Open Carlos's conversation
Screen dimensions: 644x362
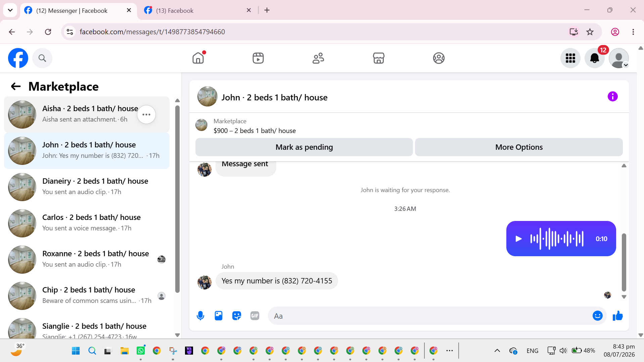coord(87,223)
